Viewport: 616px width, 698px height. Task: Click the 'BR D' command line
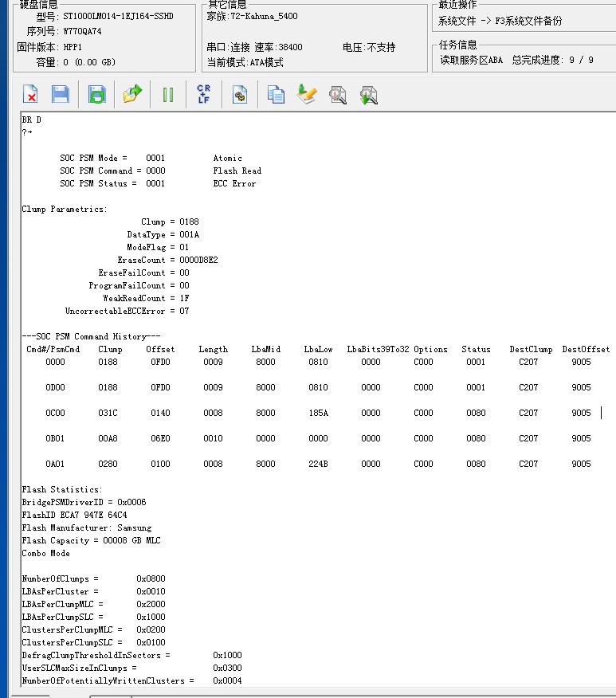pos(32,120)
